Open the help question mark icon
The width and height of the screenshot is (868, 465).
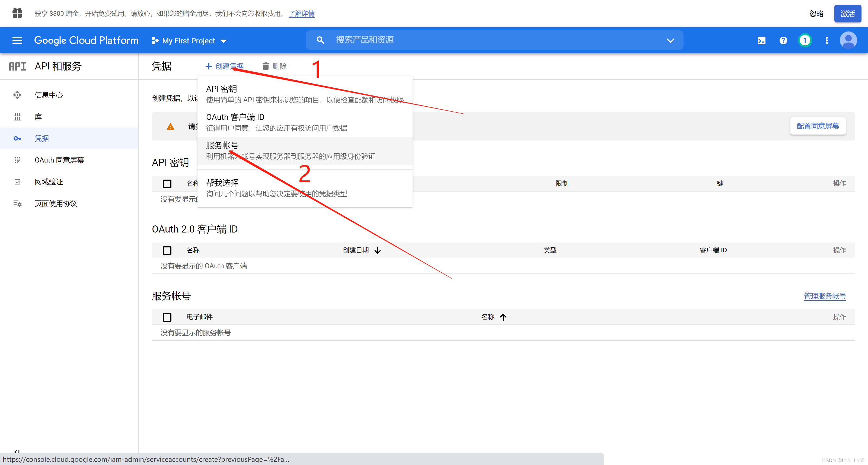click(783, 40)
